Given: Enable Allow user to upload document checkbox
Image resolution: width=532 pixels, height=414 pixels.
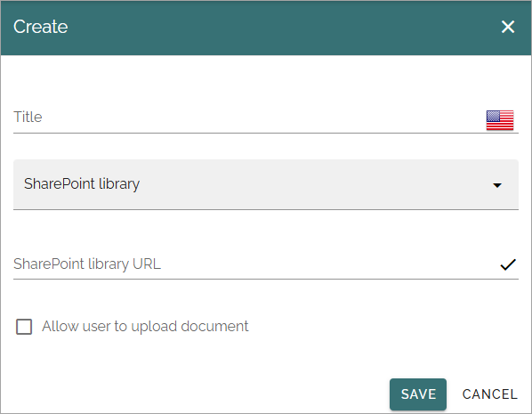Looking at the screenshot, I should click(24, 327).
